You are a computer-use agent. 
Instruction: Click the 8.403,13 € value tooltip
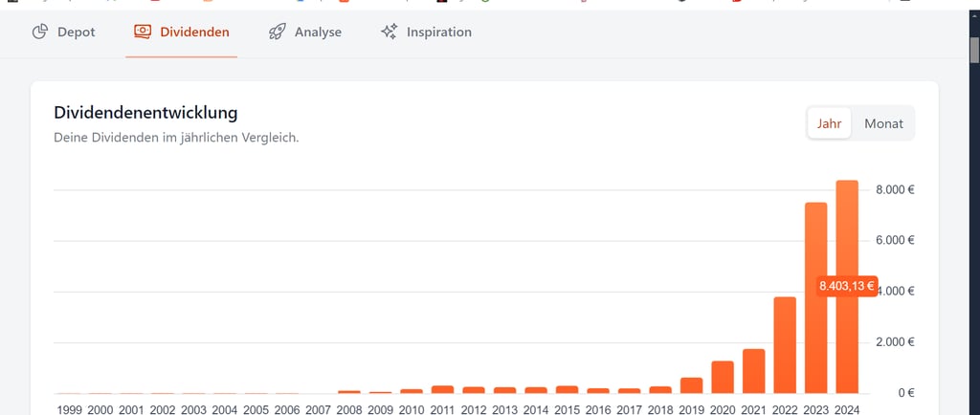(x=846, y=286)
